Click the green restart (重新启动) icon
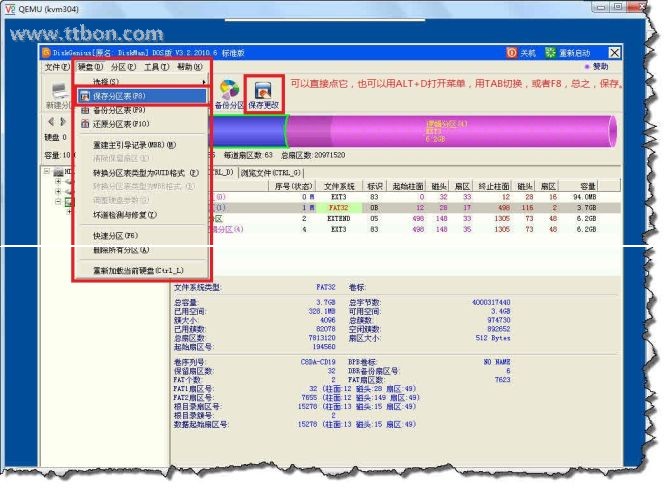The image size is (671, 492). (550, 53)
